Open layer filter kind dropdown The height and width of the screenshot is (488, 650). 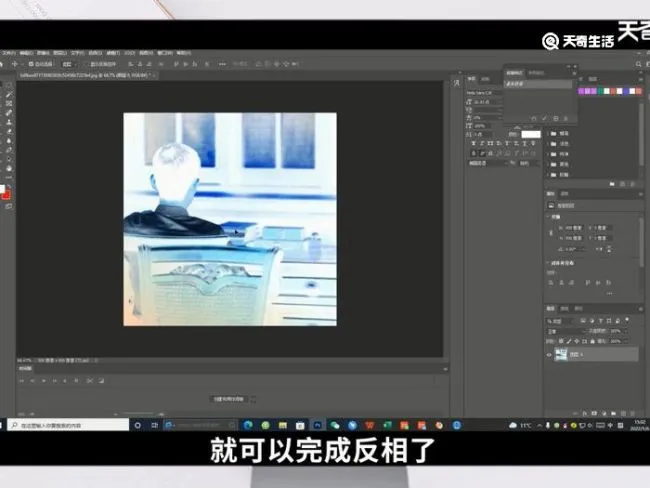click(x=559, y=321)
